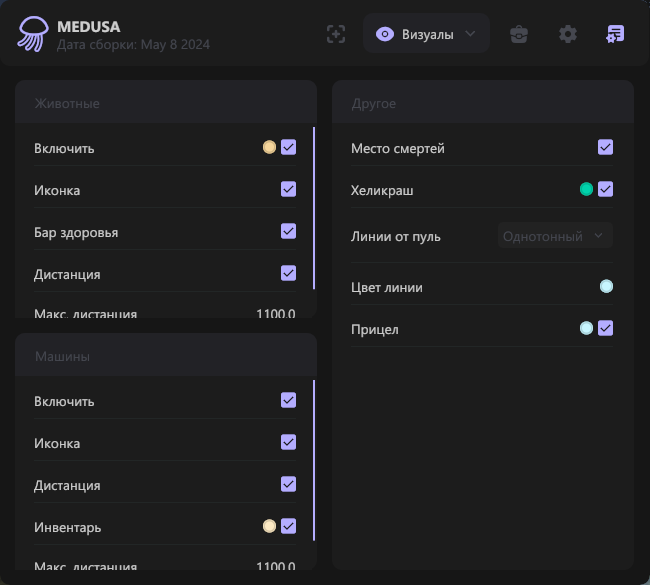Screen dimensions: 650x585
Task: Open green color swatch next to Хеликраш
Action: [586, 189]
